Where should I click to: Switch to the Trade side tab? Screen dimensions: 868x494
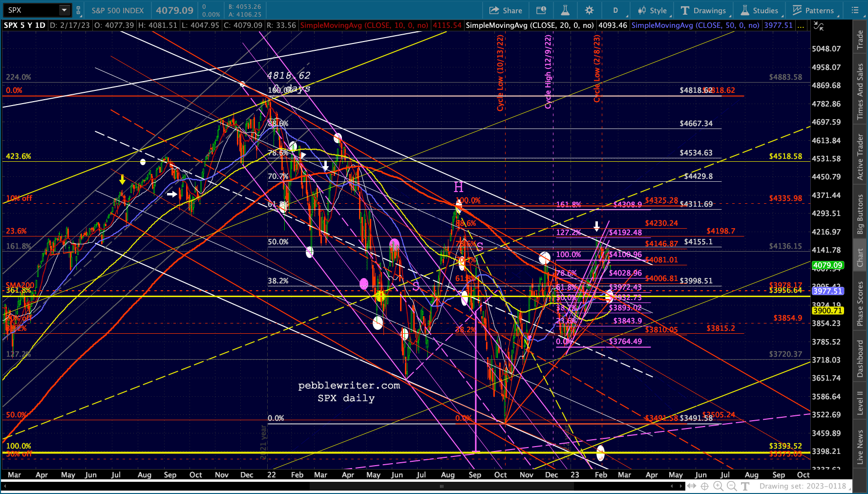tap(860, 40)
